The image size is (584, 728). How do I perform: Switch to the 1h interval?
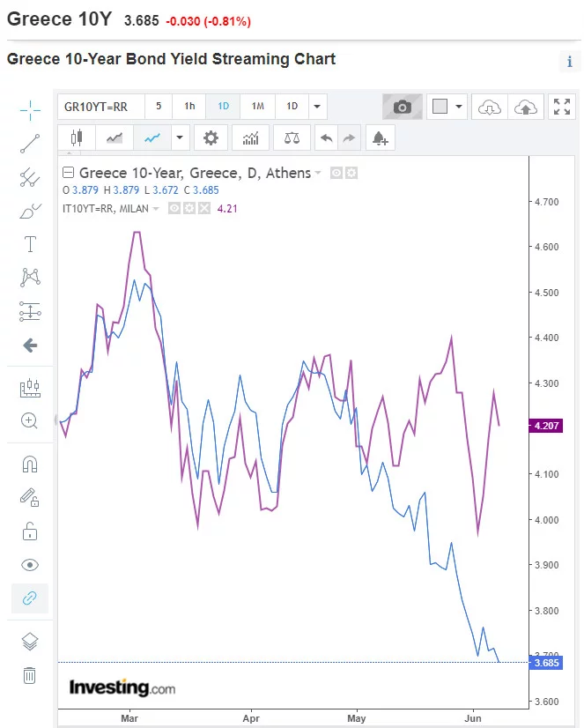[189, 107]
